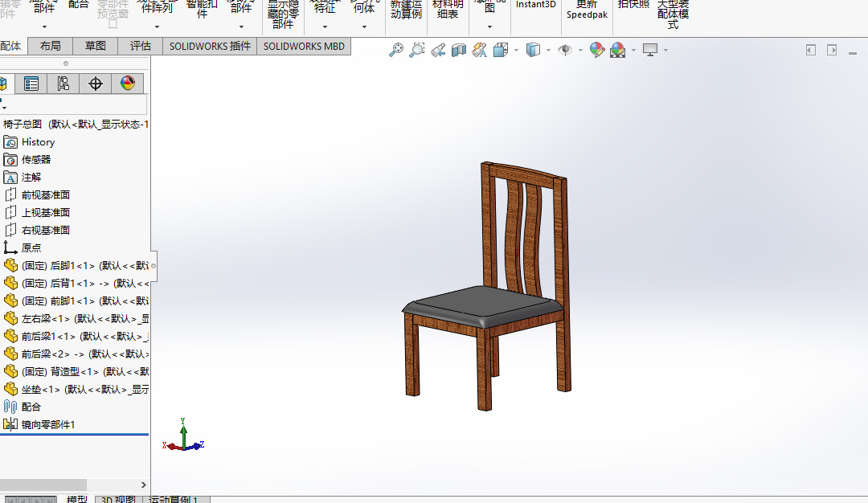Screen dimensions: 868x503
Task: Open the ConfigurationManager tab icon
Action: point(63,84)
